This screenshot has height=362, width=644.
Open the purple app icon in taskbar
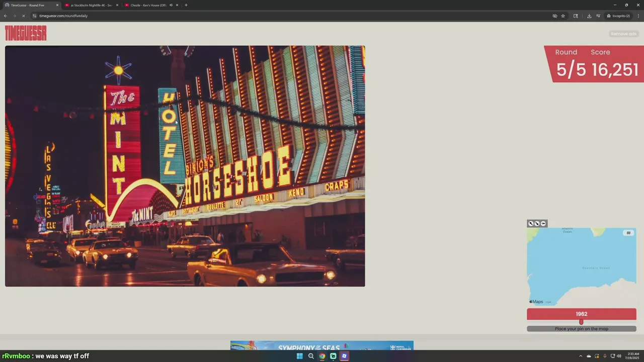(x=344, y=356)
